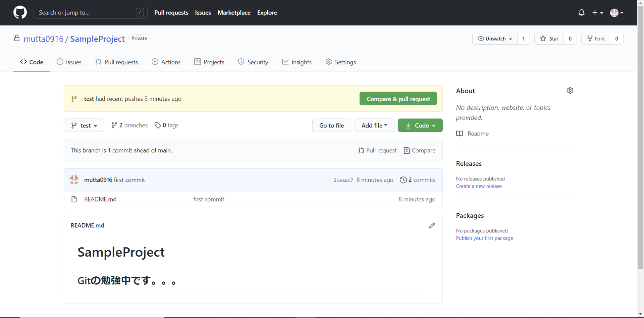Screen dimensions: 644x318
Task: Click the page vertical scrollbar
Action: click(640, 138)
